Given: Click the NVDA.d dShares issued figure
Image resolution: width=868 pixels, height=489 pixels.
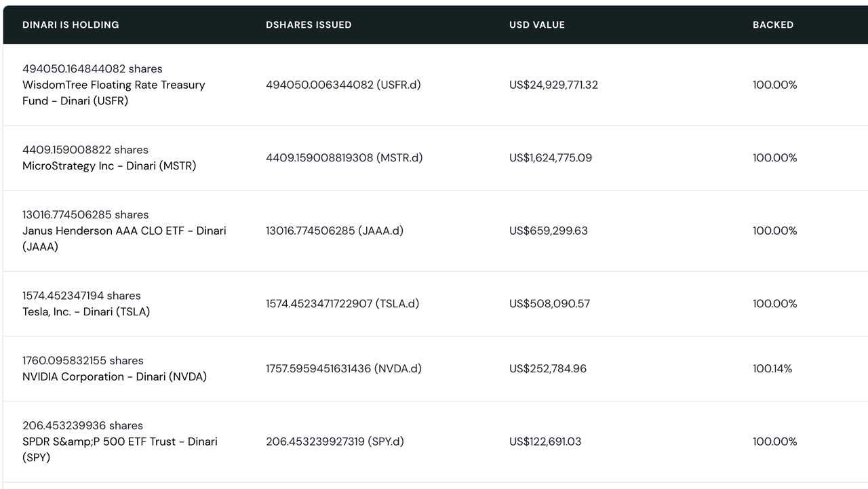Looking at the screenshot, I should pyautogui.click(x=344, y=369).
